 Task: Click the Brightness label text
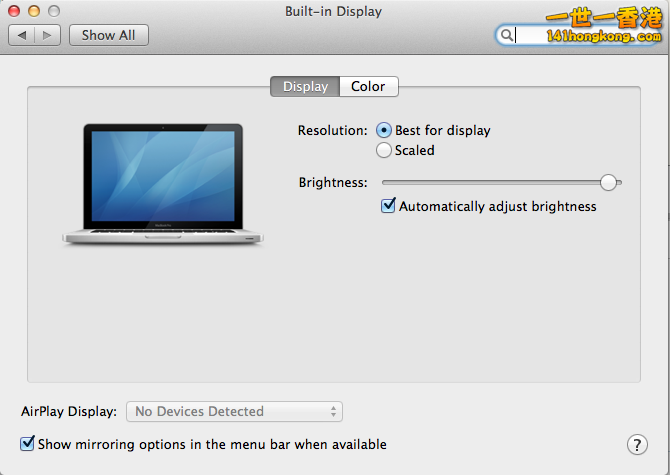[x=333, y=182]
